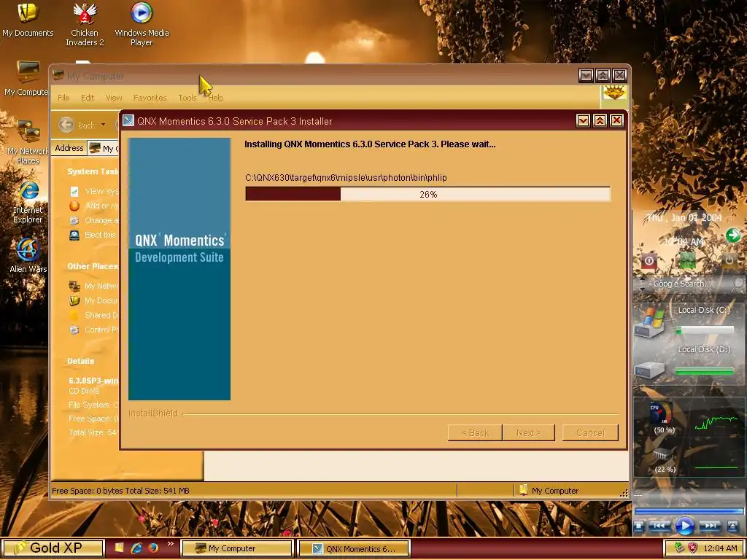Open the My Network Places desktop icon

[x=28, y=142]
